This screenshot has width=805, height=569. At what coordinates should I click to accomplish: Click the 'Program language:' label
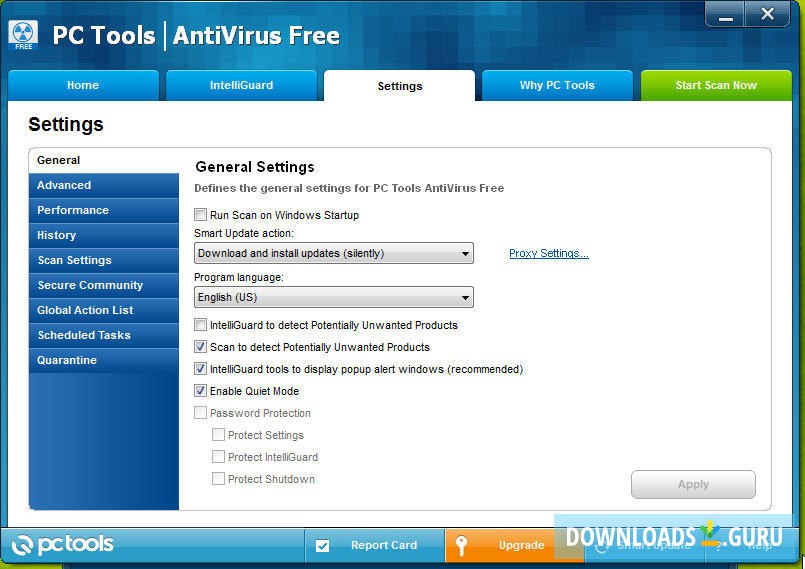pos(239,277)
